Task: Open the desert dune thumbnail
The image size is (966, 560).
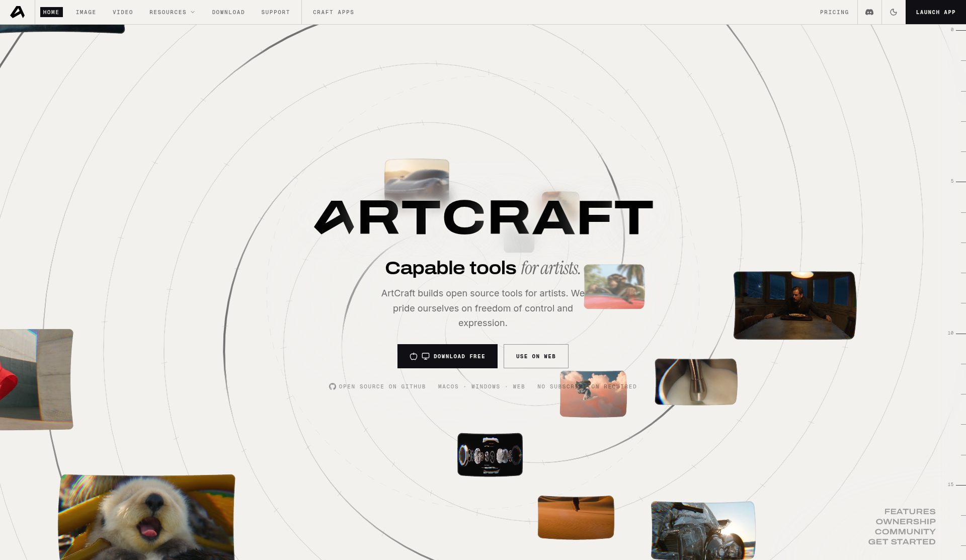Action: [x=576, y=517]
